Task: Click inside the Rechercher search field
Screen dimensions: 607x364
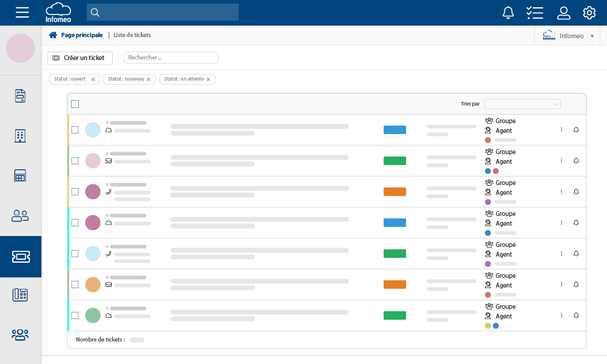Action: tap(170, 58)
